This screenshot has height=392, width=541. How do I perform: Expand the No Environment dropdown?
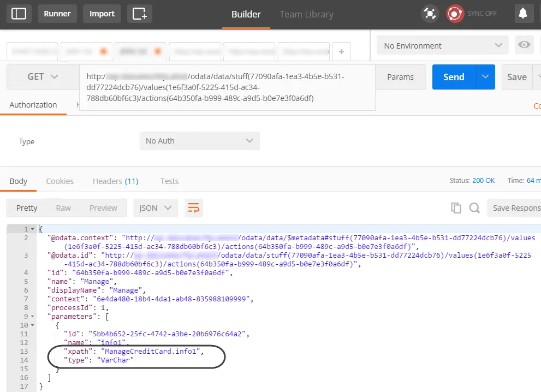443,45
